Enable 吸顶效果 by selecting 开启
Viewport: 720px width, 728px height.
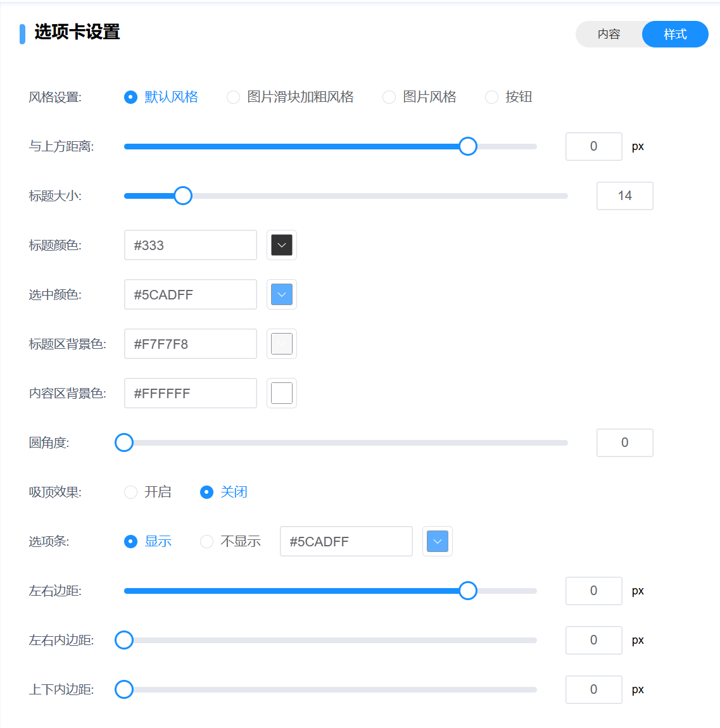(x=131, y=492)
